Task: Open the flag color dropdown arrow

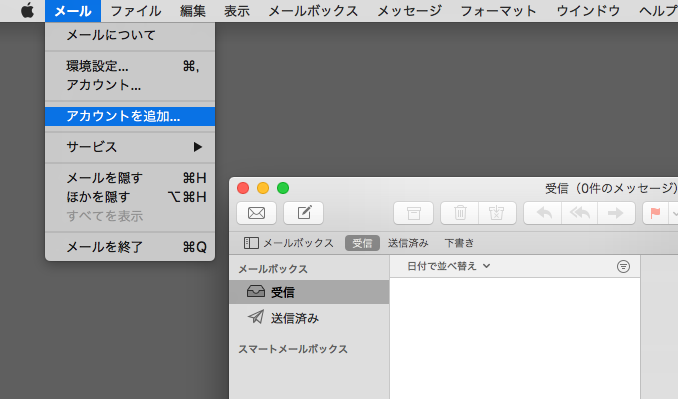Action: pos(674,213)
